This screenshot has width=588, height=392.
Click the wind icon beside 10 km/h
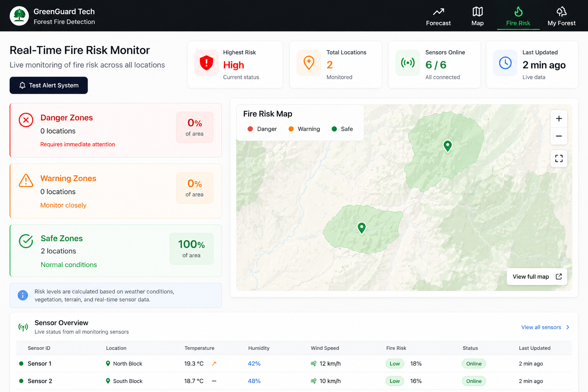coord(314,381)
